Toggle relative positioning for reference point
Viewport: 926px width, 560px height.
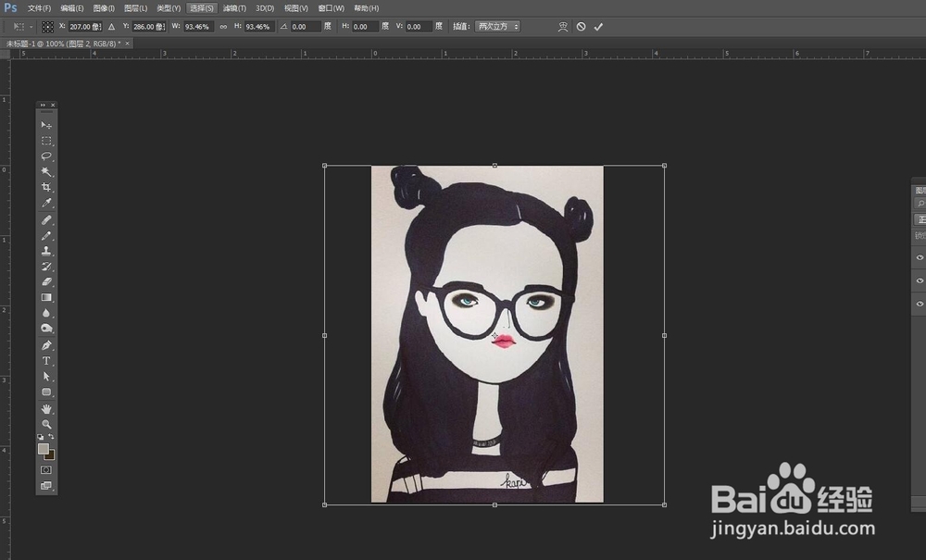112,27
